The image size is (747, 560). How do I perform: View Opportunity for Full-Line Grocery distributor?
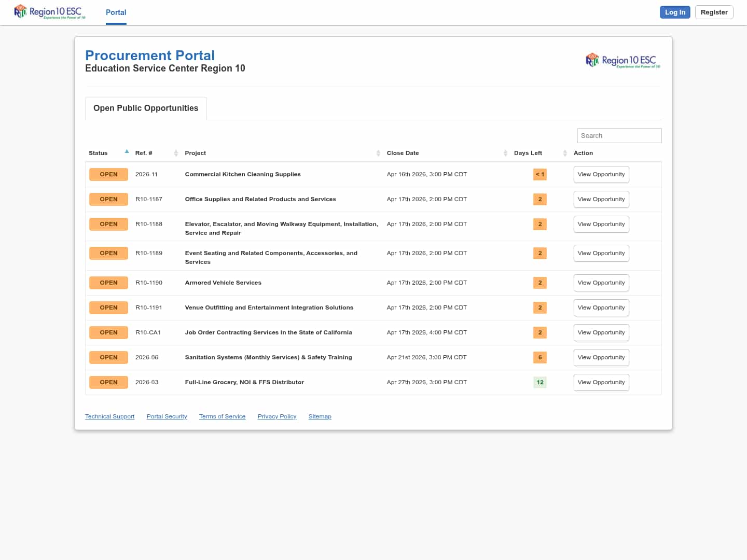[x=601, y=382]
